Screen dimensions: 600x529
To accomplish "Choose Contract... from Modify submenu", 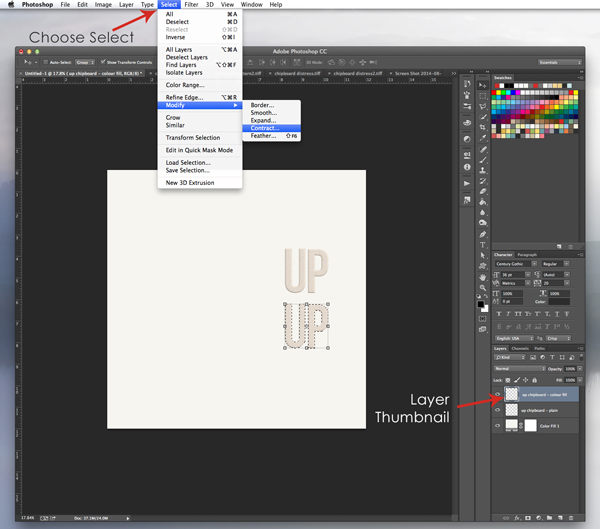I will tap(265, 128).
